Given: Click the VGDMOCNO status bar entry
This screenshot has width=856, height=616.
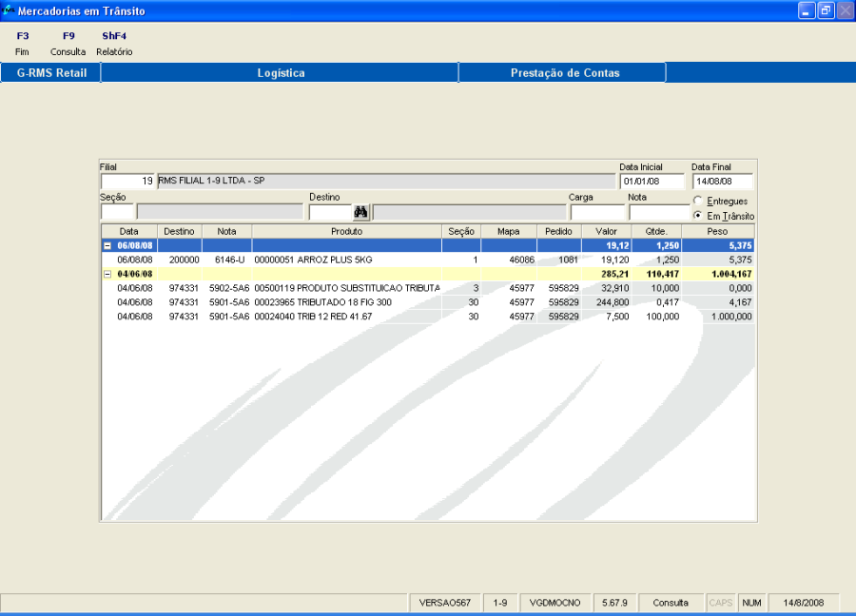Looking at the screenshot, I should pos(554,603).
